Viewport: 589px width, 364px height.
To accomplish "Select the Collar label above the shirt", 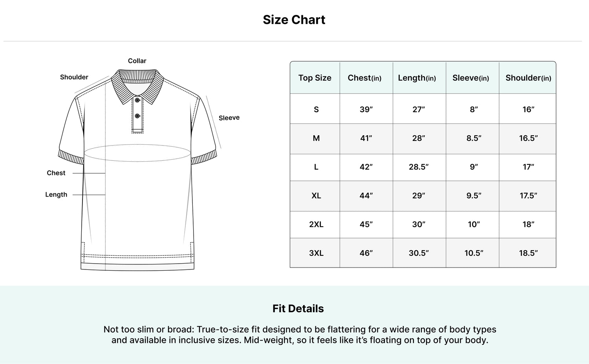I will 137,61.
